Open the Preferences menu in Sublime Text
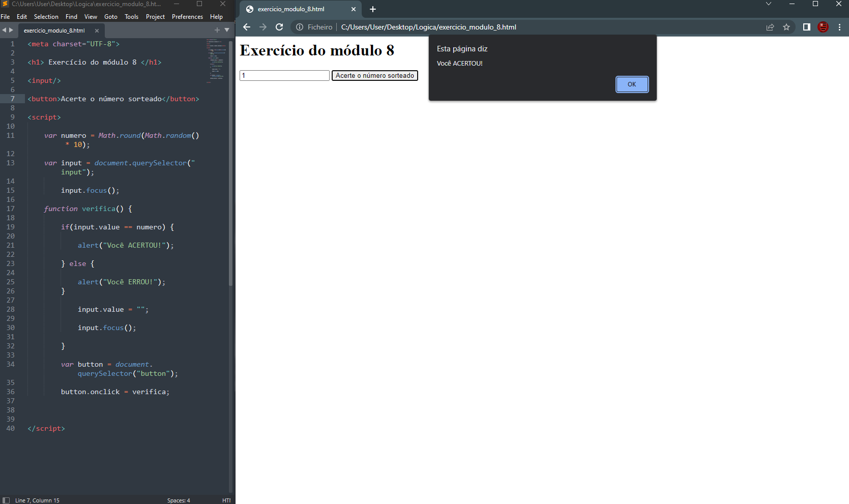This screenshot has width=849, height=504. 187,17
